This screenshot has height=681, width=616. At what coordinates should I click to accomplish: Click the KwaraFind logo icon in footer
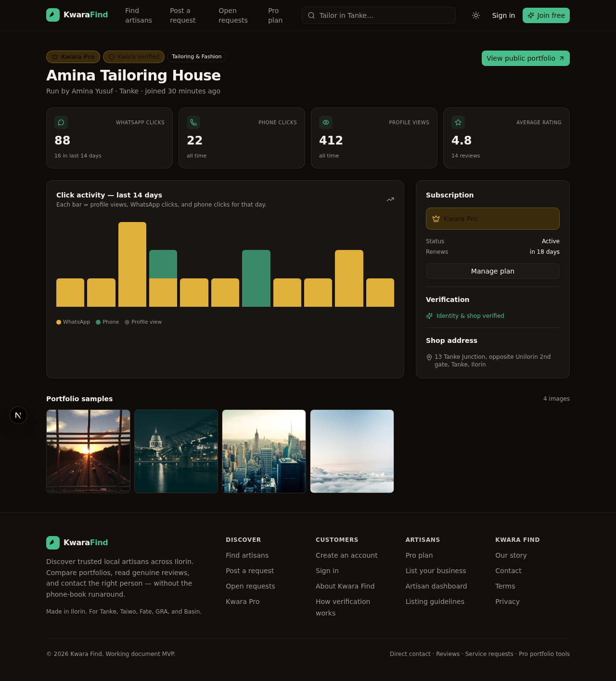(x=53, y=543)
